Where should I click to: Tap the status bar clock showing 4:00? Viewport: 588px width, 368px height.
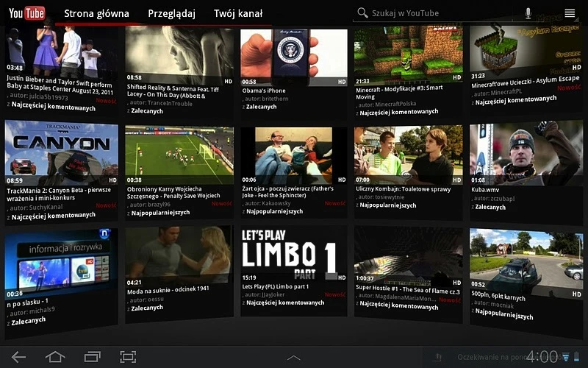[x=542, y=356]
